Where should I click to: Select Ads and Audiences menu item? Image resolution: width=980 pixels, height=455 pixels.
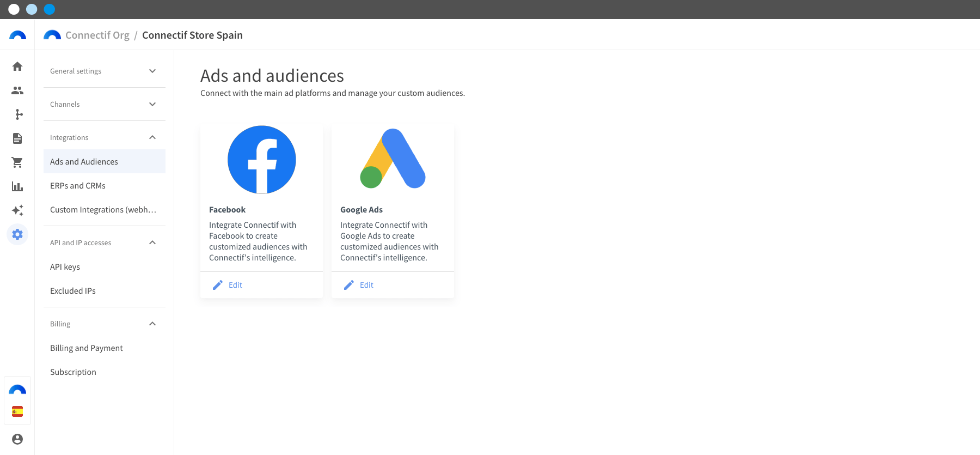pos(105,162)
